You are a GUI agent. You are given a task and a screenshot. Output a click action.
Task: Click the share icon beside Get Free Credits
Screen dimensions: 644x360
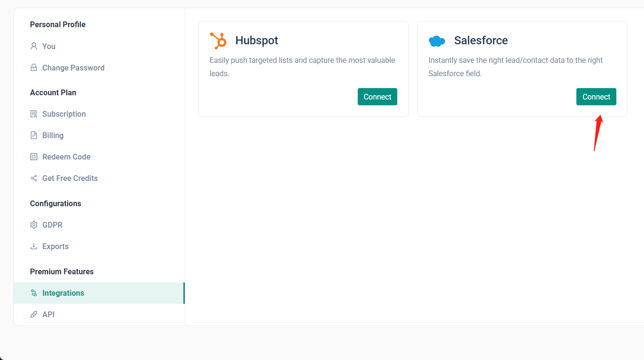(x=34, y=178)
